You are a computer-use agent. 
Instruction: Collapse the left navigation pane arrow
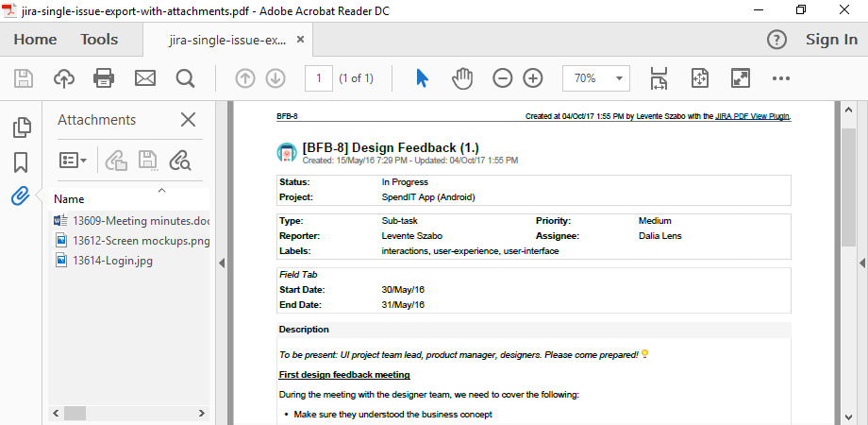(222, 263)
